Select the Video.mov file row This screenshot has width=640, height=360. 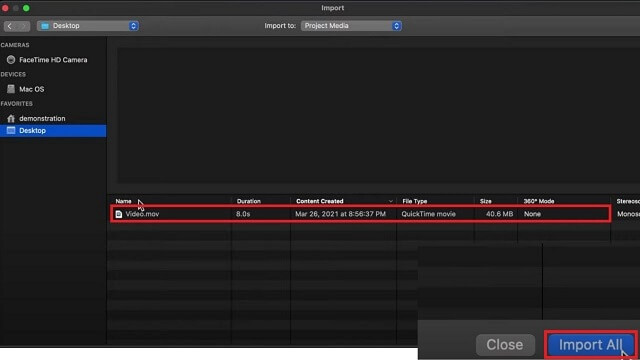(361, 214)
